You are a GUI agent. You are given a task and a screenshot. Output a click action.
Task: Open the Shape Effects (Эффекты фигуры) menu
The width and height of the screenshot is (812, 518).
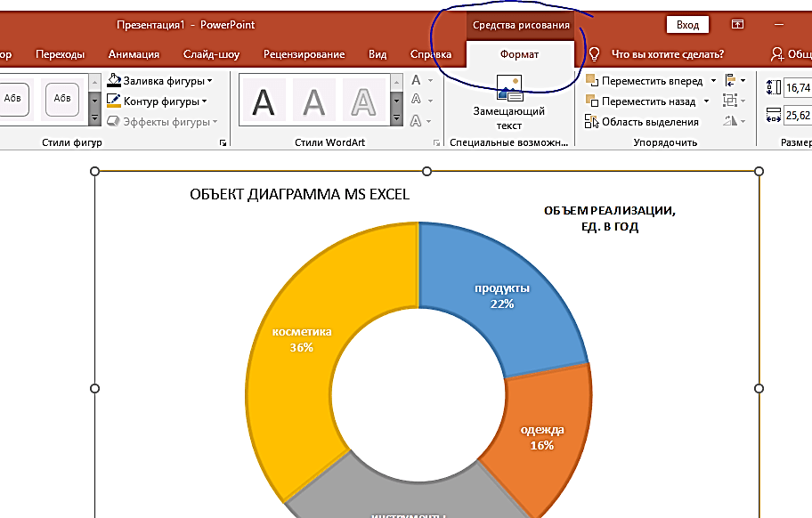[x=162, y=122]
